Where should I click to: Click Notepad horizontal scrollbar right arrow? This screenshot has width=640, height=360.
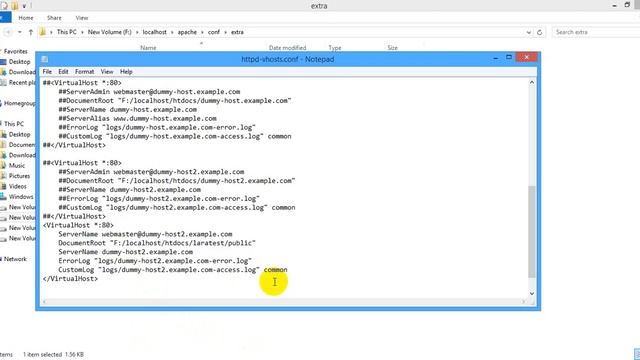[524, 302]
